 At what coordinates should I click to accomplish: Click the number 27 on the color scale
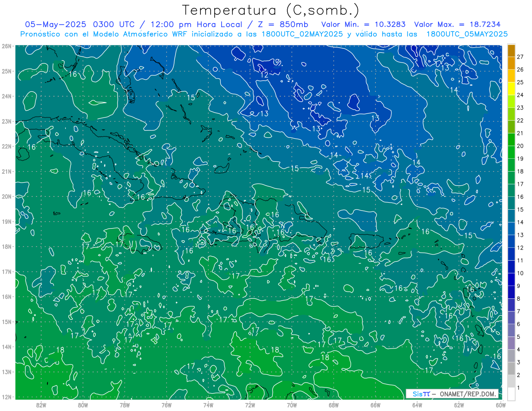[x=520, y=57]
